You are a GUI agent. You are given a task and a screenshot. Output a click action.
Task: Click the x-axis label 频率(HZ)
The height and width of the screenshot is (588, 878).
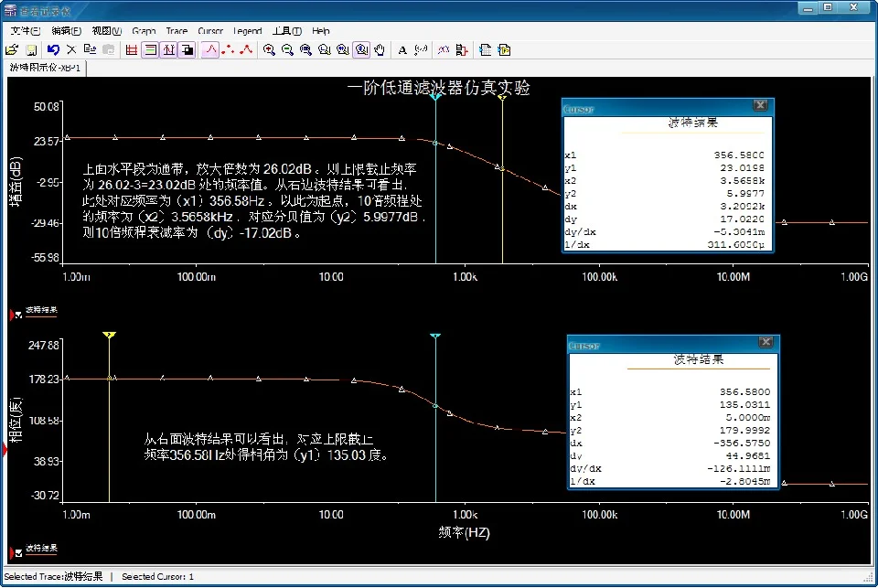[465, 532]
